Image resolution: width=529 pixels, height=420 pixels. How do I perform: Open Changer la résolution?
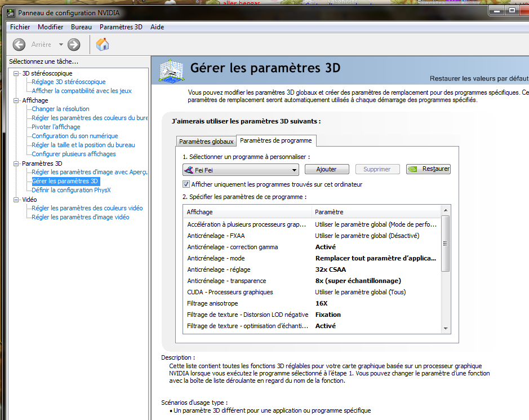pyautogui.click(x=60, y=109)
